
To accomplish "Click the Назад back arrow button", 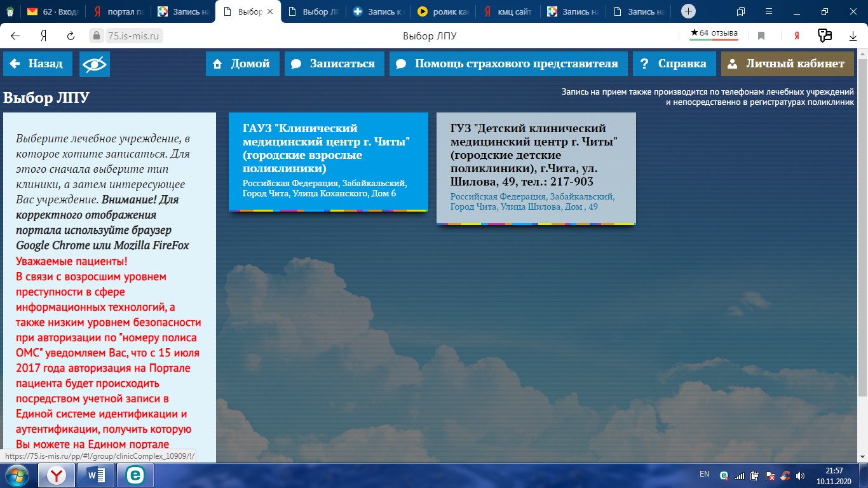I will click(x=37, y=64).
